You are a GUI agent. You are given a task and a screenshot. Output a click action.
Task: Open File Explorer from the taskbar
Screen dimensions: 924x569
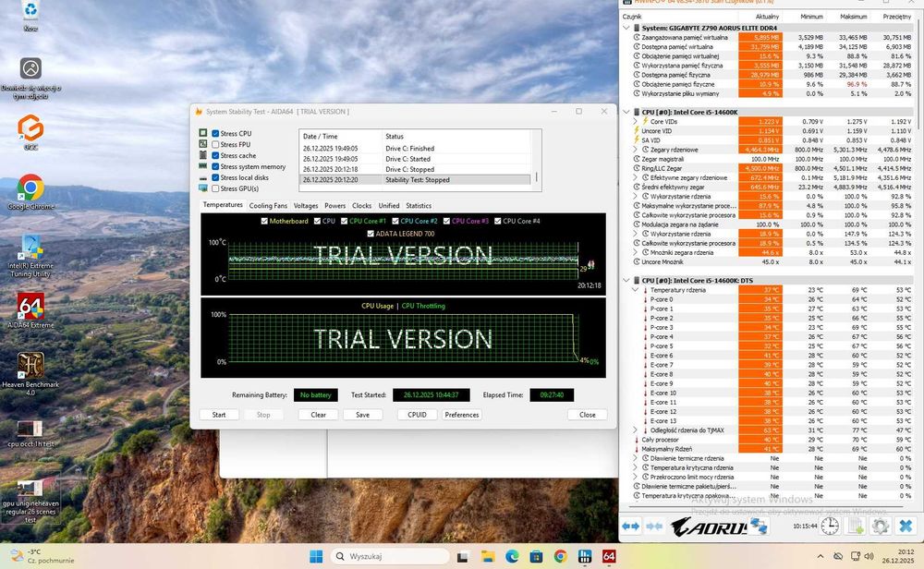tap(487, 556)
